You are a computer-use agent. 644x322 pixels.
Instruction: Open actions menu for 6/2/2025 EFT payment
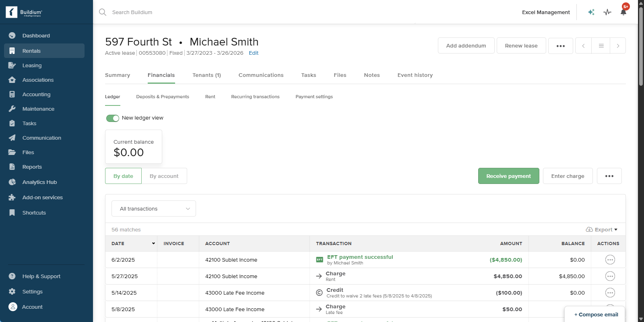(x=610, y=260)
